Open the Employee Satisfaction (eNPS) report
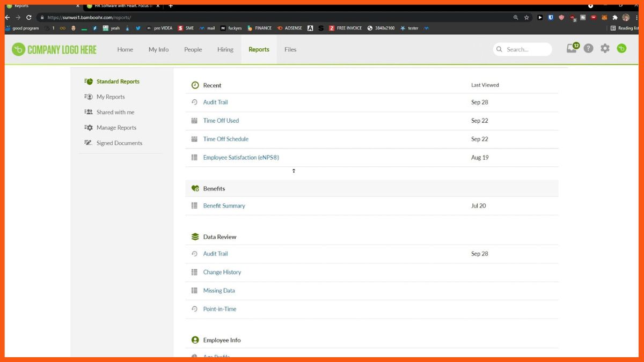644x362 pixels. pyautogui.click(x=241, y=158)
